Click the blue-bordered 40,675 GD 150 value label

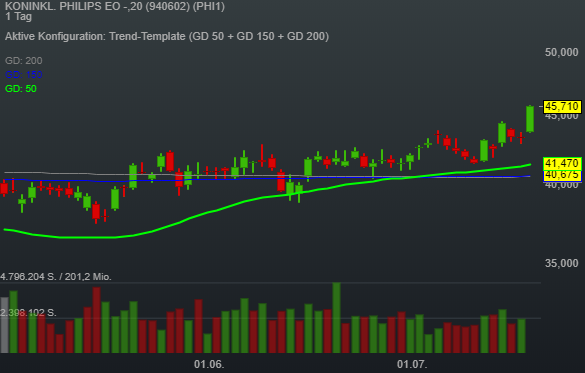[562, 176]
